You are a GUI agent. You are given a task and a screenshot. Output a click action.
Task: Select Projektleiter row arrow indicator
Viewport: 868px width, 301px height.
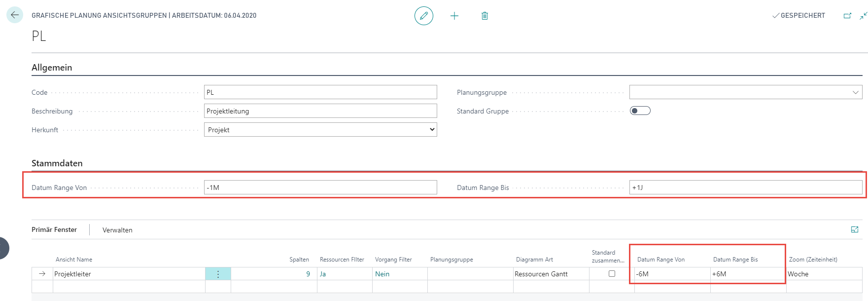click(x=42, y=274)
